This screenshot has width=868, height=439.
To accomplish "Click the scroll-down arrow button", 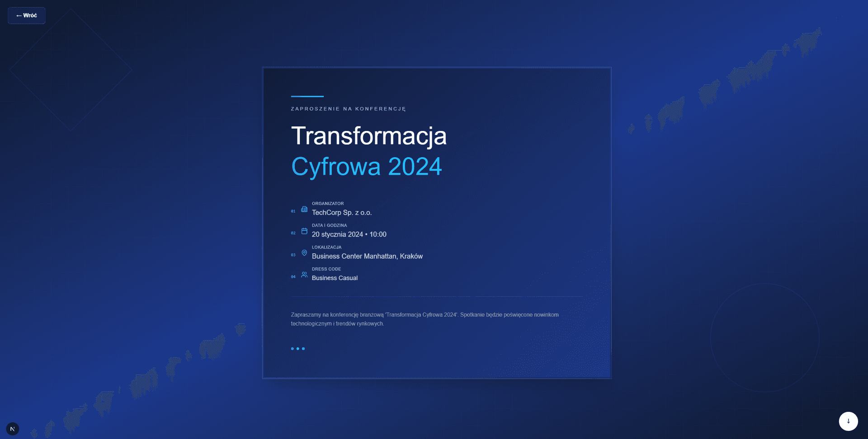I will [x=848, y=421].
